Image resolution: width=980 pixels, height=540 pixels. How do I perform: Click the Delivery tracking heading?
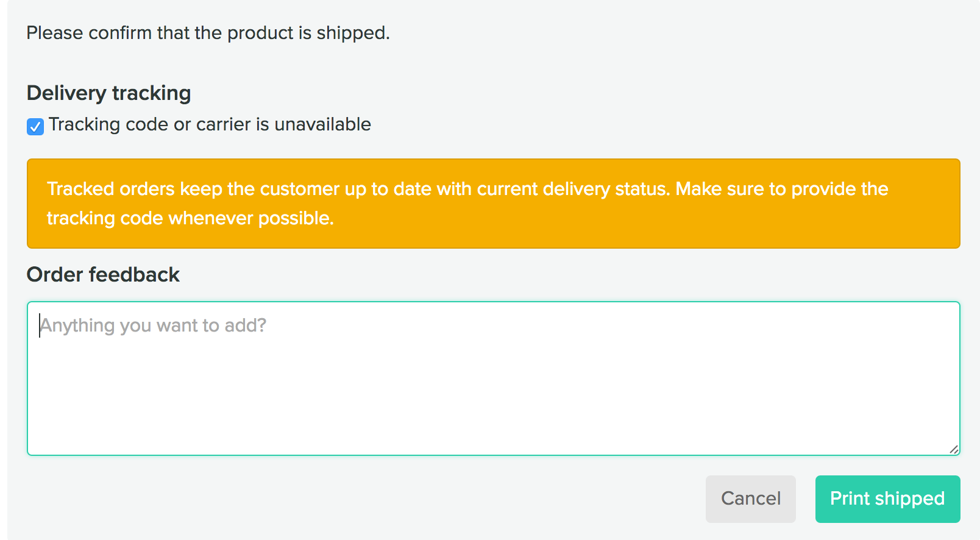109,93
